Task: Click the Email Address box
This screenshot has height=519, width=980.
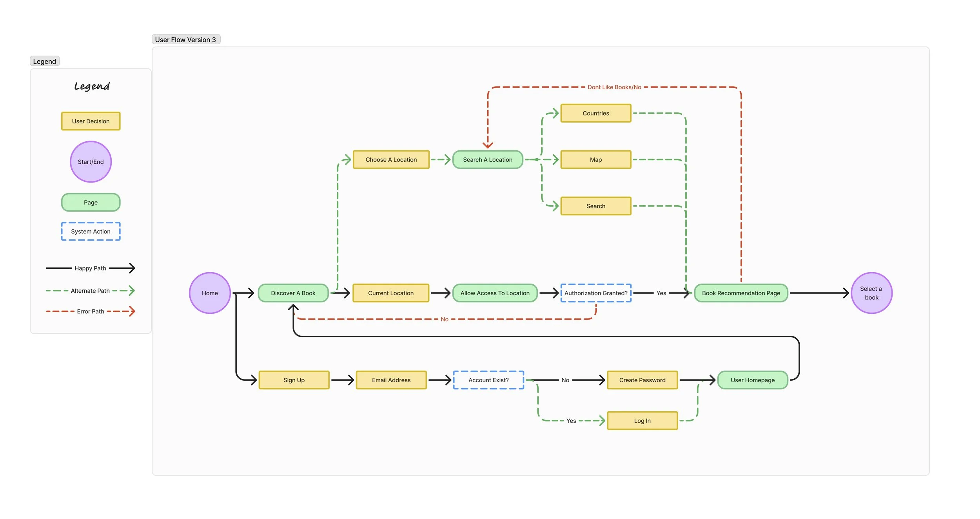Action: coord(391,380)
